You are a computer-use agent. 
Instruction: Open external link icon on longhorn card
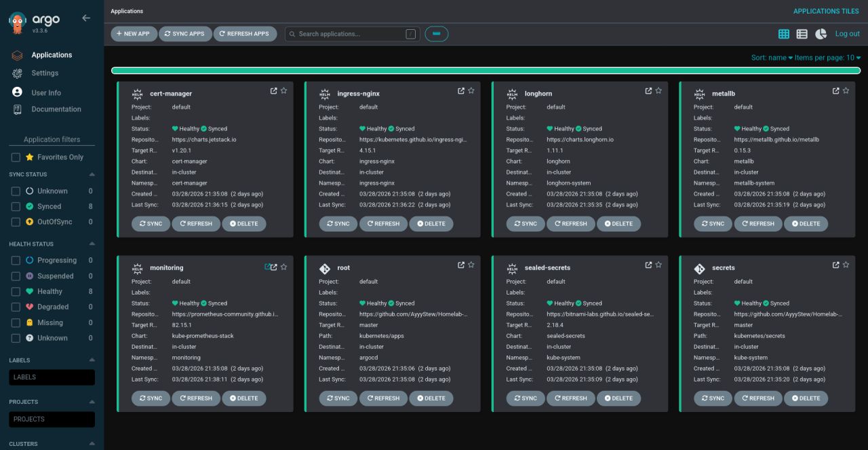pyautogui.click(x=648, y=91)
